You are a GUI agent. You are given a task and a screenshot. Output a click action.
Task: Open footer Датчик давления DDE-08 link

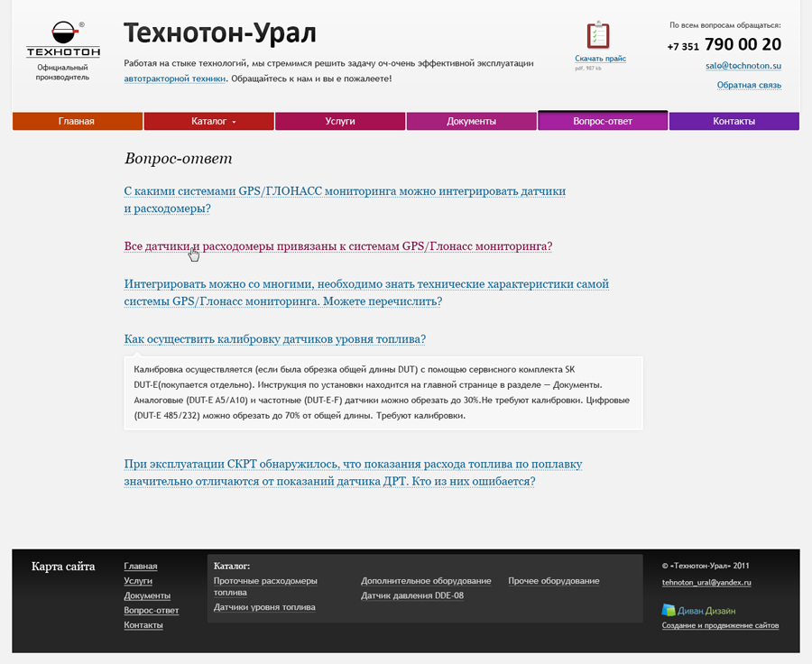click(x=412, y=595)
